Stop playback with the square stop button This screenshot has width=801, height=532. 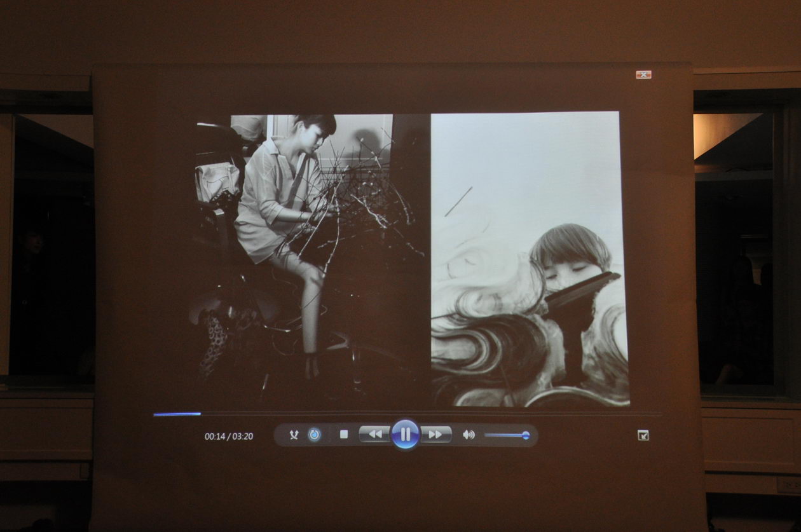(344, 435)
